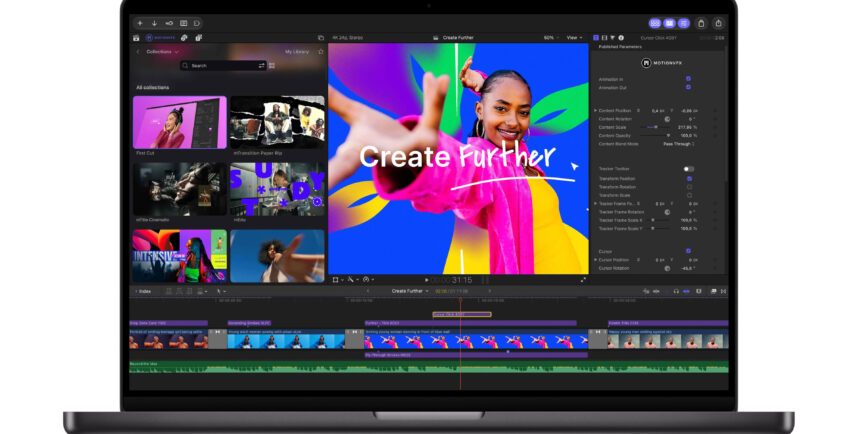Toggle audio skimming headphones icon
Image resolution: width=858 pixels, height=434 pixels.
676,291
